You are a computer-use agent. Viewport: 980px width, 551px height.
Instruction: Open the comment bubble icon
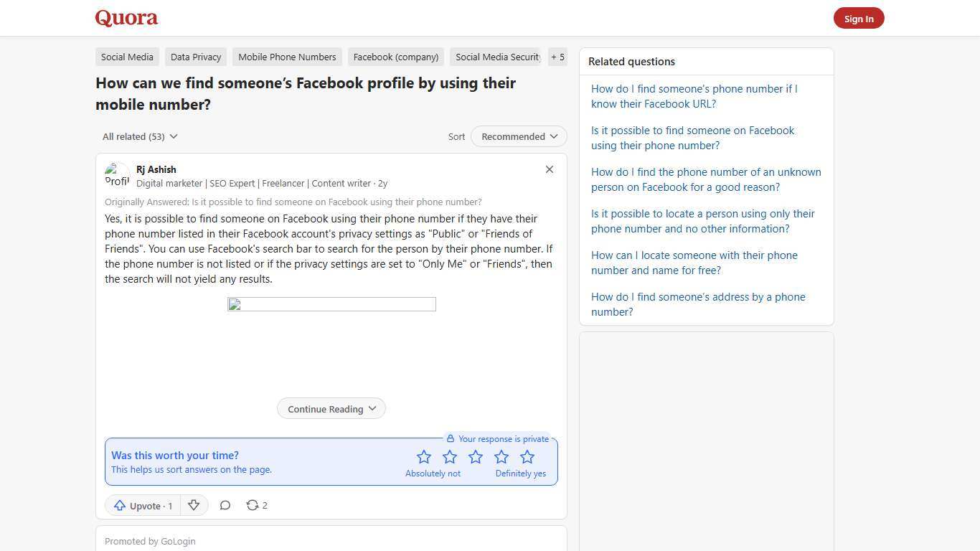(225, 505)
